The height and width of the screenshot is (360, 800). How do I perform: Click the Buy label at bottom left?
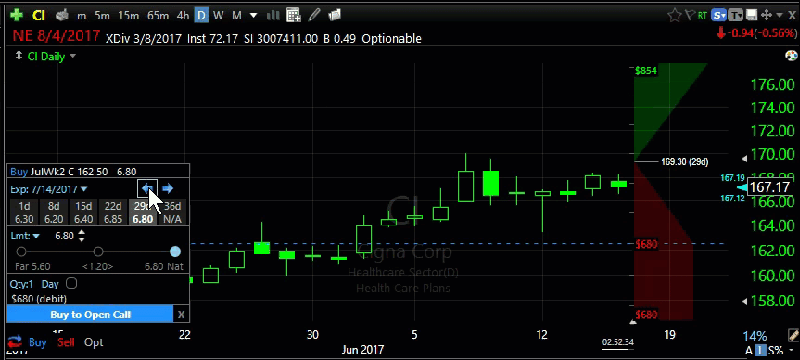click(x=37, y=343)
